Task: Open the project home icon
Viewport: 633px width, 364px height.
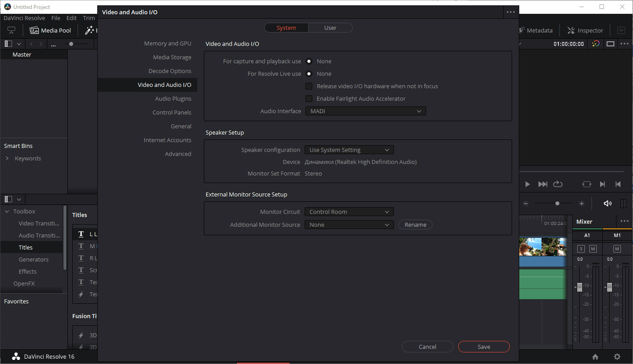Action: point(595,356)
